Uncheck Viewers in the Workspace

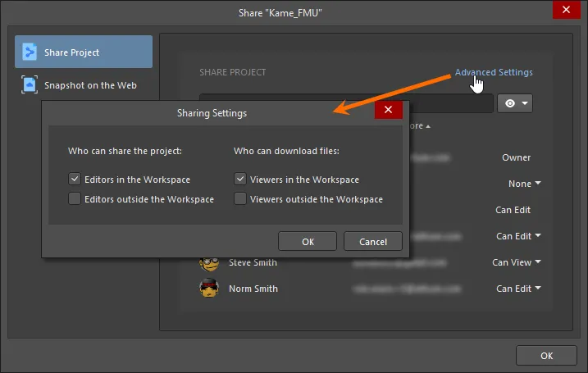240,179
